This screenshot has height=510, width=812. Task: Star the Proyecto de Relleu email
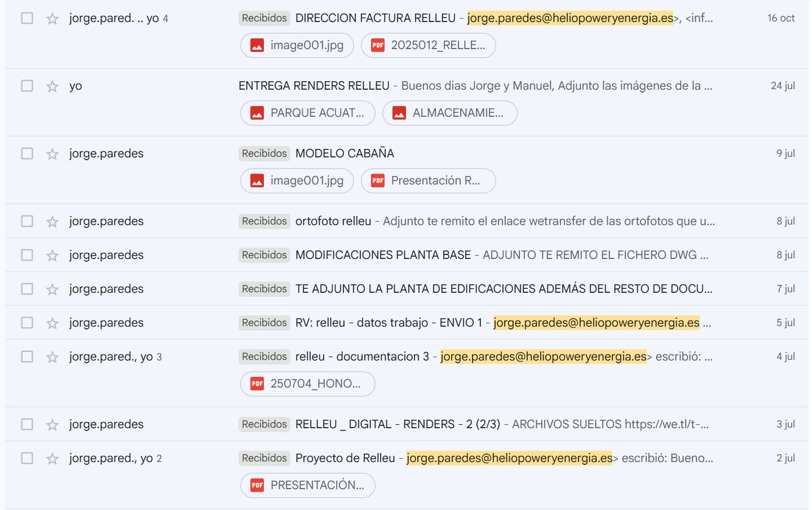(x=52, y=459)
